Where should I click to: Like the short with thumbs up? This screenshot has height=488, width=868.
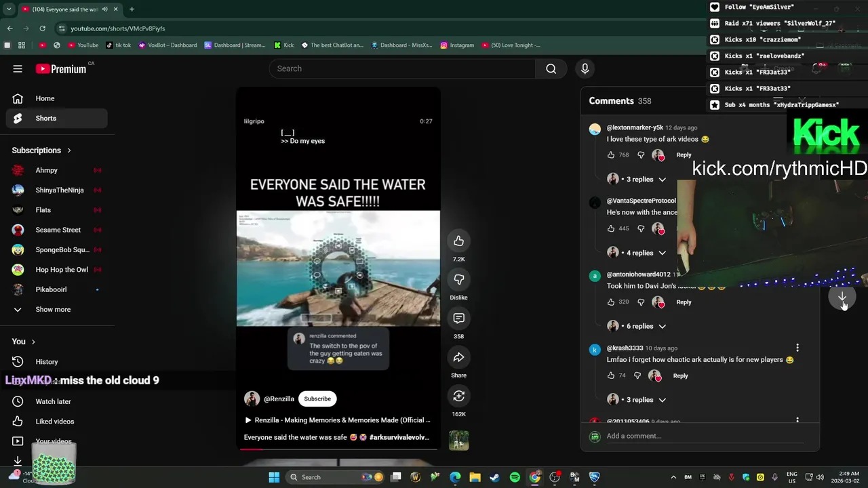tap(458, 241)
